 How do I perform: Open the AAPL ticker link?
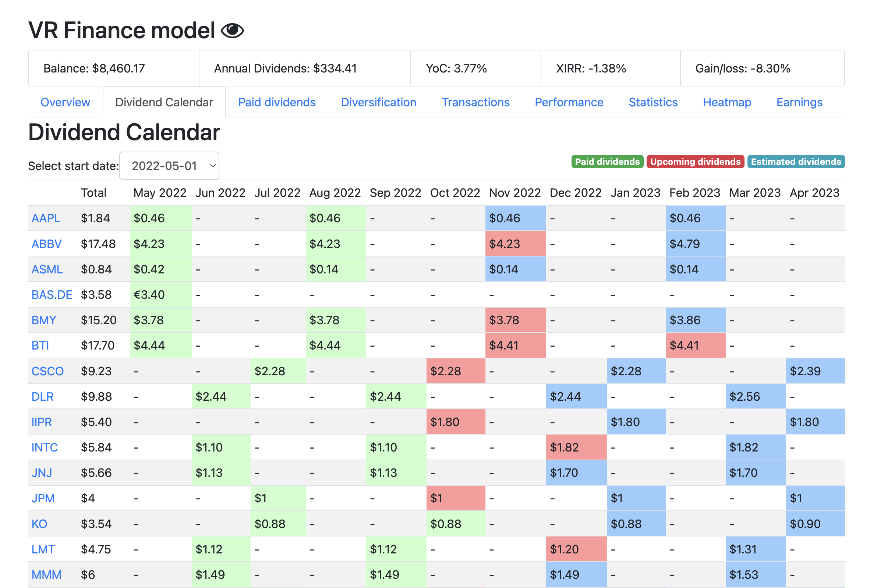click(x=46, y=218)
